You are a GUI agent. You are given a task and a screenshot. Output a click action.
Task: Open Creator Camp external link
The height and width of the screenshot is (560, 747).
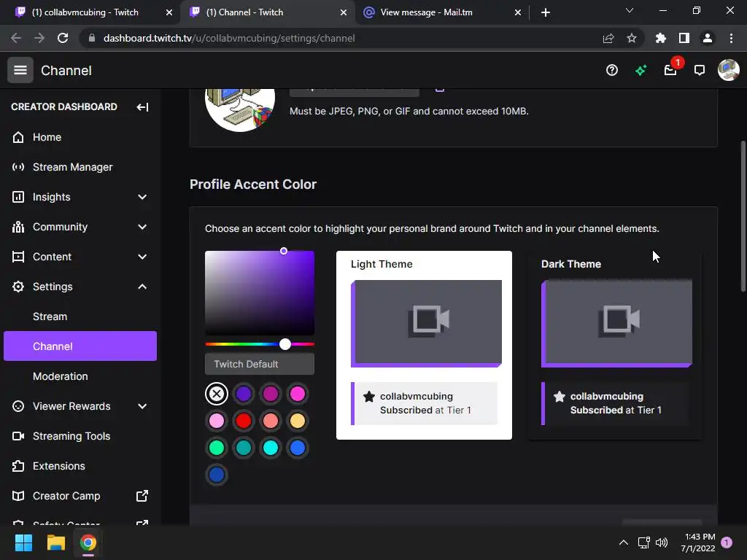(x=80, y=496)
